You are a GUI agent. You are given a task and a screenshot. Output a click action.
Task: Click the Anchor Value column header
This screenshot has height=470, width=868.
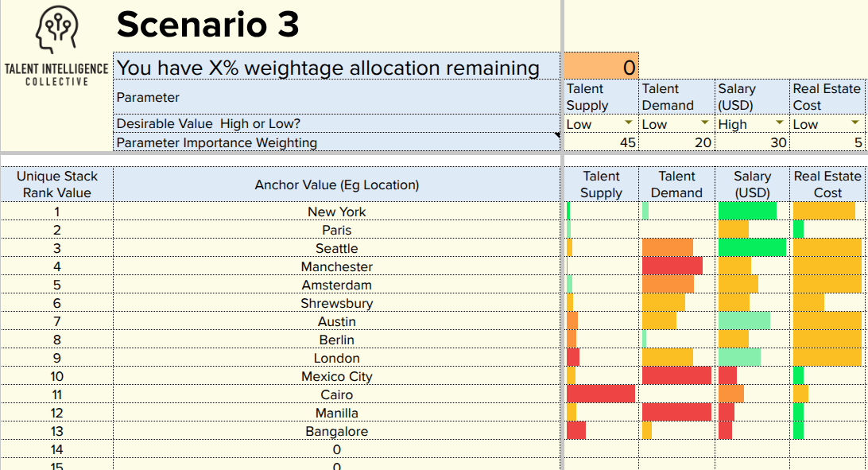336,185
